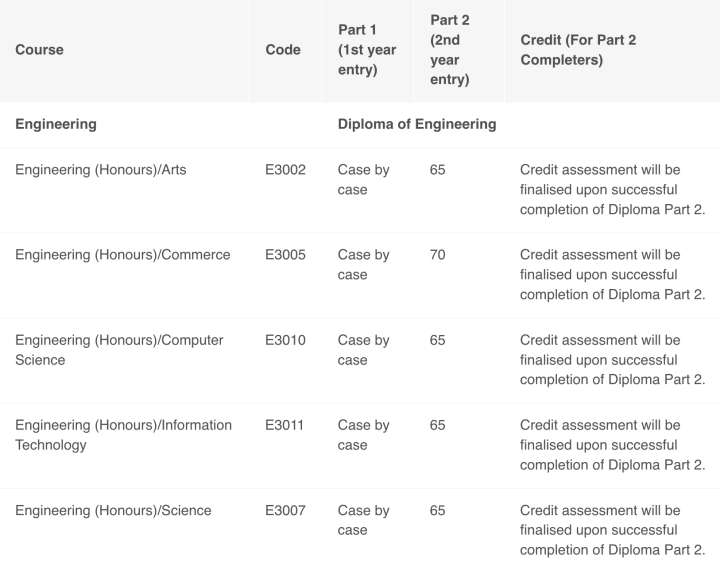Click the Code column header

coord(283,50)
